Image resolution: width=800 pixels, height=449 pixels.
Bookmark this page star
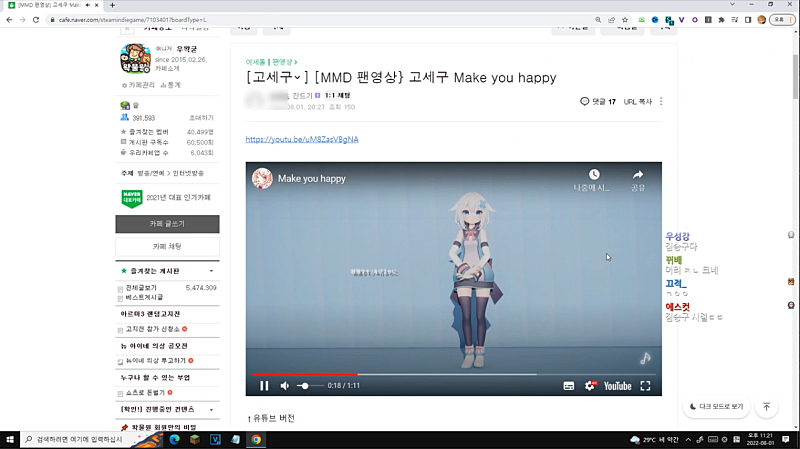click(625, 20)
